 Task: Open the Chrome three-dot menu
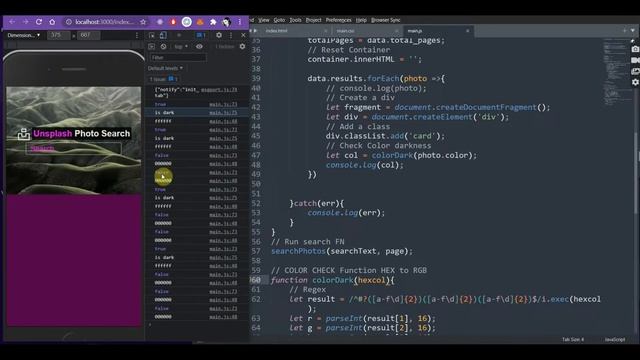(240, 22)
